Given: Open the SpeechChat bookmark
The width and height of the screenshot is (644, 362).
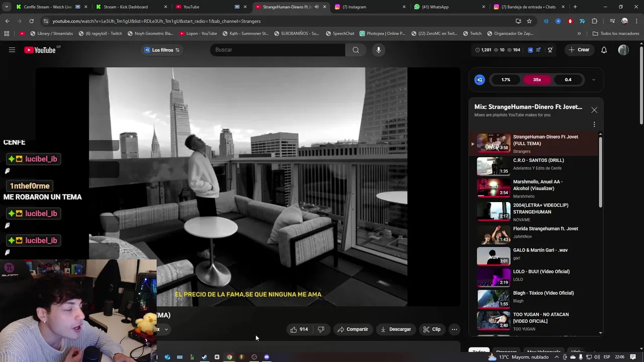Looking at the screenshot, I should [340, 34].
